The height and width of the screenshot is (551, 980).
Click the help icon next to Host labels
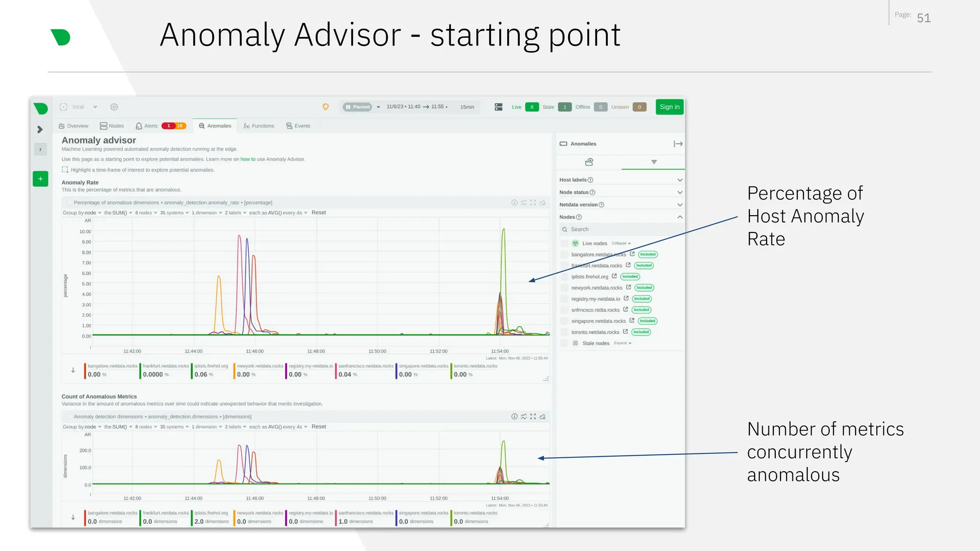click(590, 180)
